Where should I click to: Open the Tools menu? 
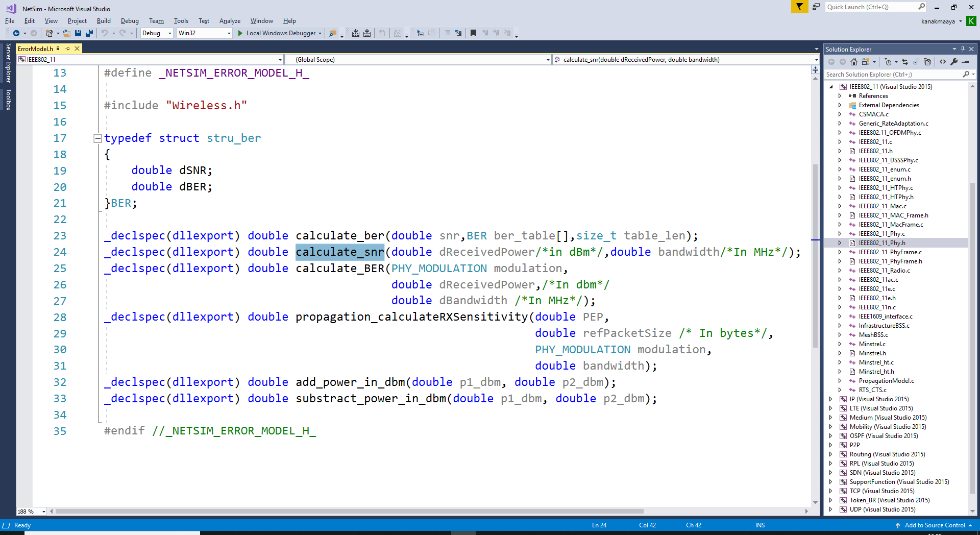(181, 21)
